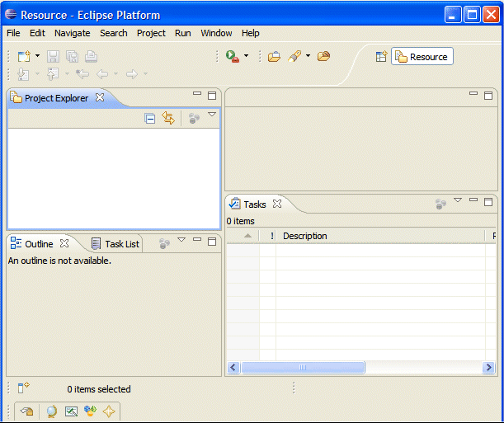
Task: Click the Back navigation arrow
Action: 102,74
